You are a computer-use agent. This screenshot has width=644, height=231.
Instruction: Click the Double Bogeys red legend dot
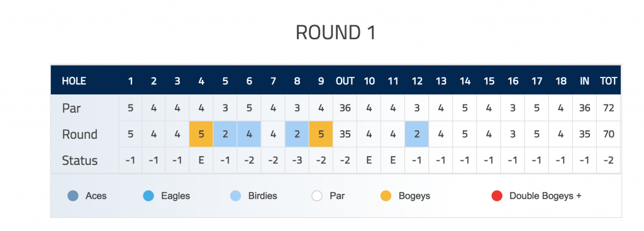pos(497,196)
